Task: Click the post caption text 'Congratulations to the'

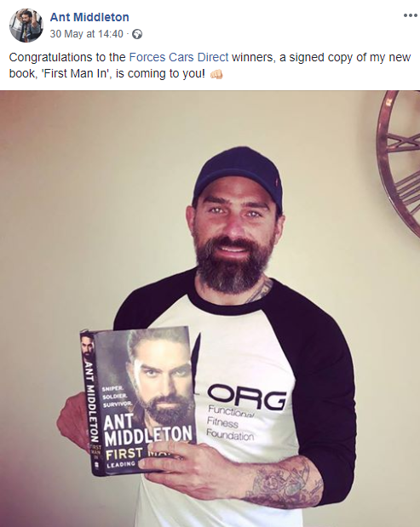Action: tap(67, 58)
